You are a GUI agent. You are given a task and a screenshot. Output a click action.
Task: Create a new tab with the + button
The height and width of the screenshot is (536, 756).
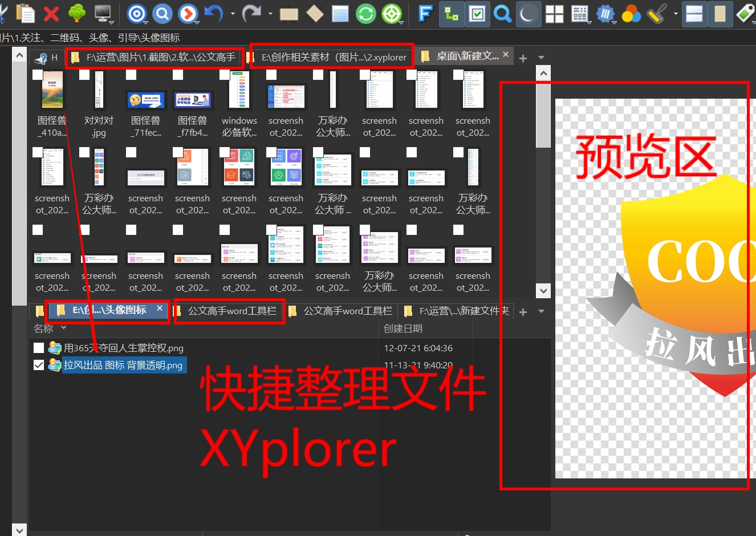pos(523,56)
